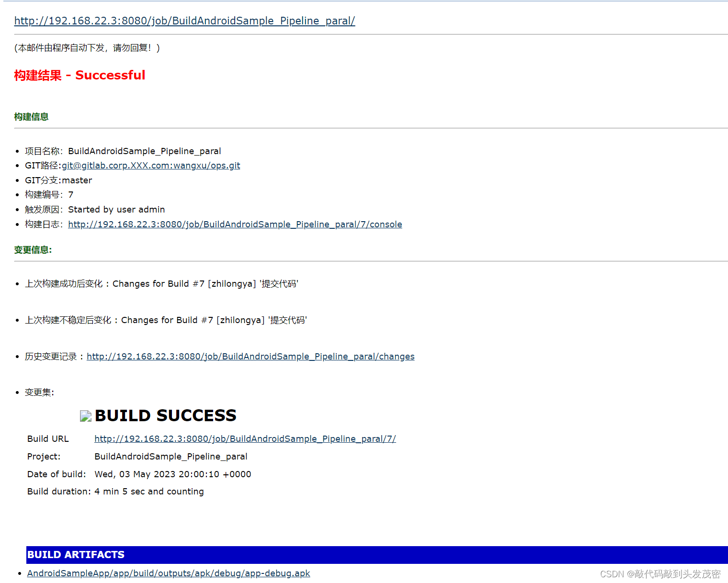This screenshot has width=728, height=583.
Task: Click the 'Build URL' label
Action: click(48, 438)
